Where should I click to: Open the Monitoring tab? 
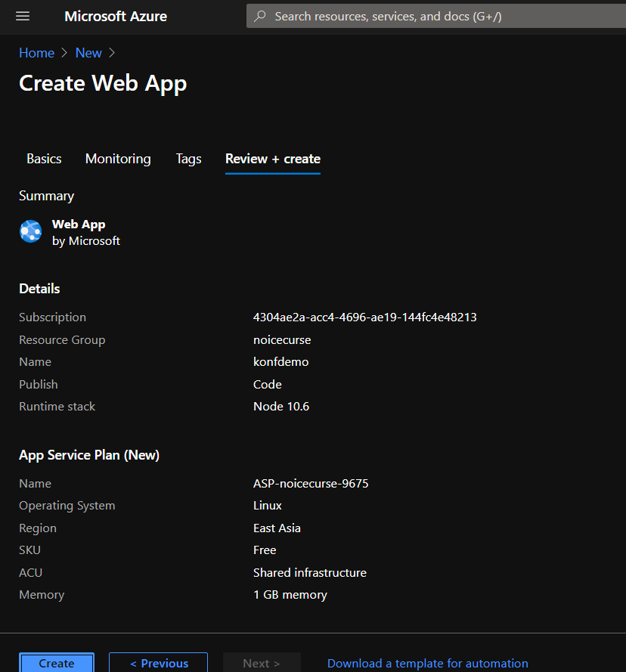click(118, 159)
